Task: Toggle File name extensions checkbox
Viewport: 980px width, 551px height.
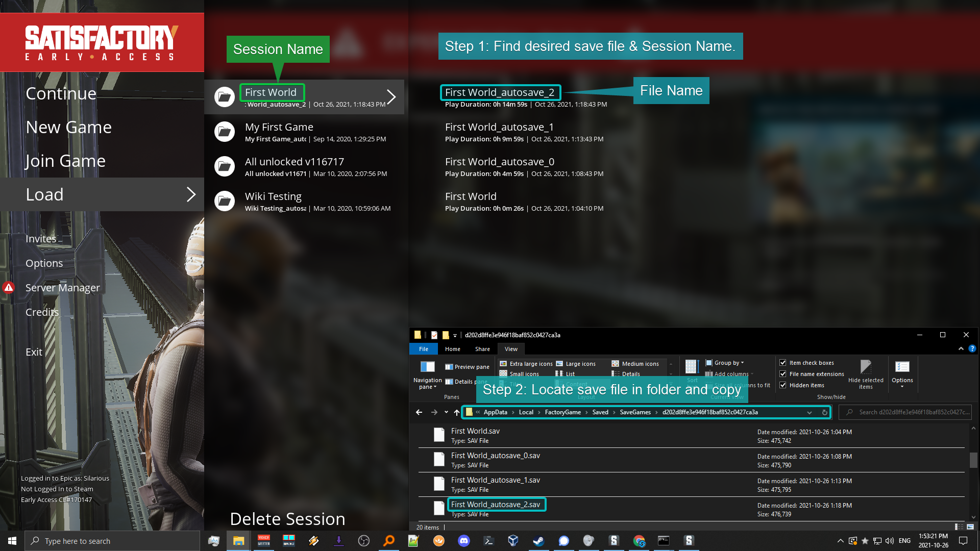Action: pyautogui.click(x=783, y=374)
